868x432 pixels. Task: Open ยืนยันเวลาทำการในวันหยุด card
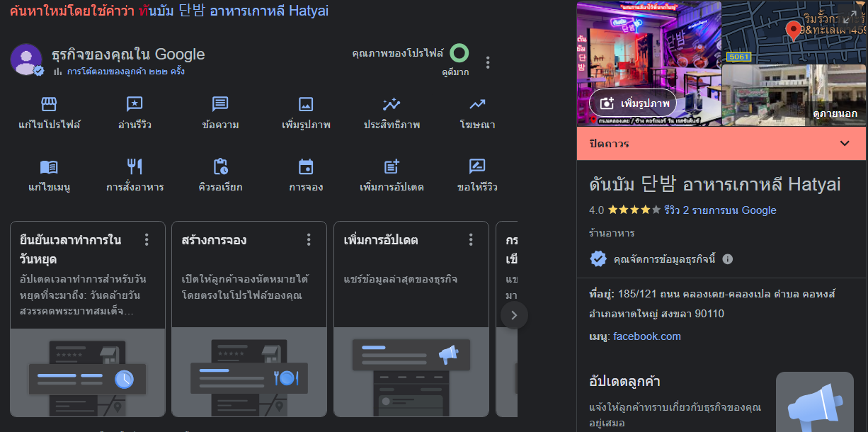click(88, 319)
